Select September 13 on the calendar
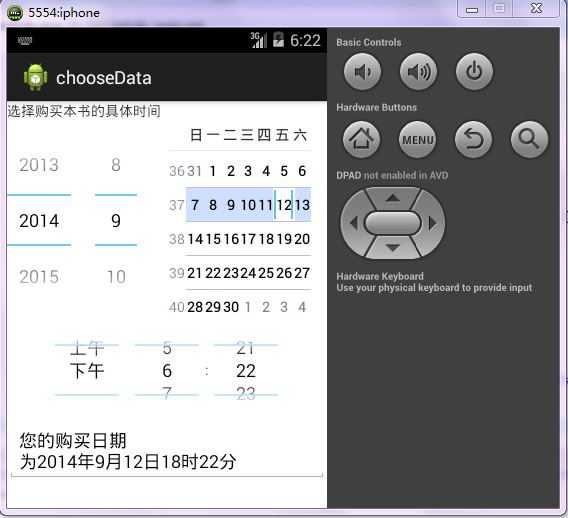Image resolution: width=568 pixels, height=518 pixels. (302, 205)
